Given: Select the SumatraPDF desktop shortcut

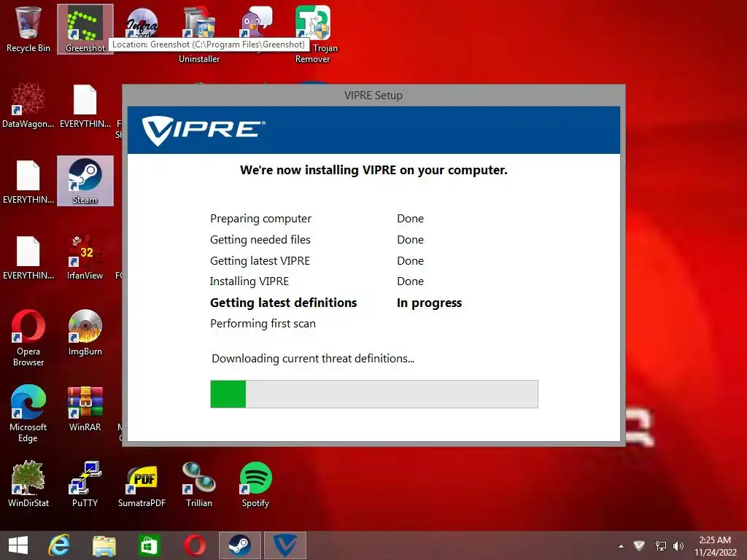Looking at the screenshot, I should (142, 485).
